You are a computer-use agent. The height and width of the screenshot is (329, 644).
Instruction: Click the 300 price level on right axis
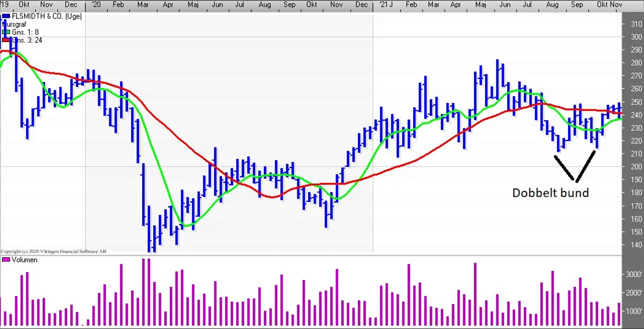[636, 37]
